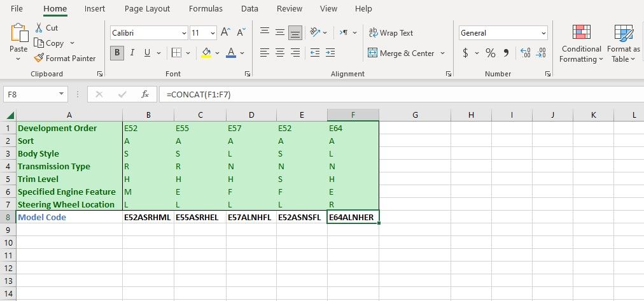Expand the General number format dropdown
Viewport: 644px width, 301px height.
click(x=543, y=33)
